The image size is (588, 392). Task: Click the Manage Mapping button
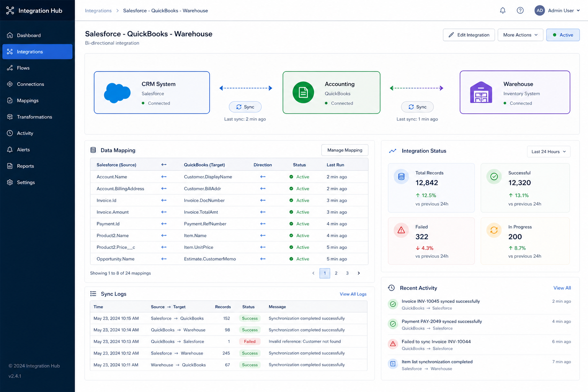coord(345,150)
